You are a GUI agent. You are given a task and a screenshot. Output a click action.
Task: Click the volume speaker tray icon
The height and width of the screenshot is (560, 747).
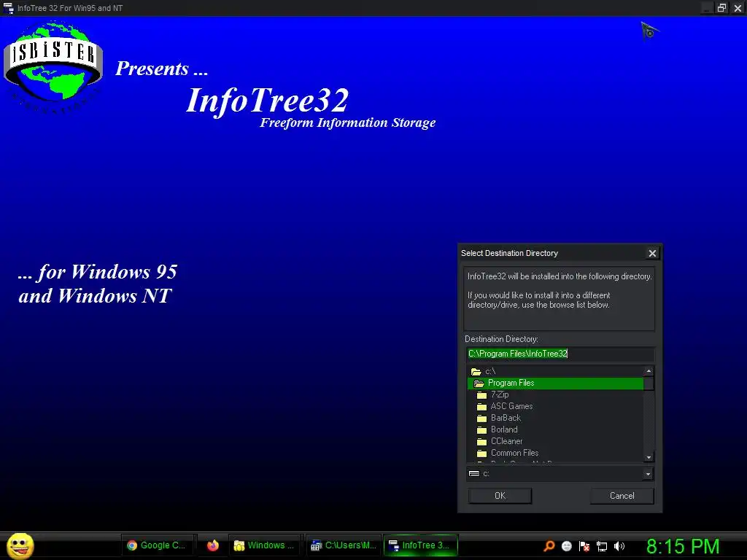619,546
